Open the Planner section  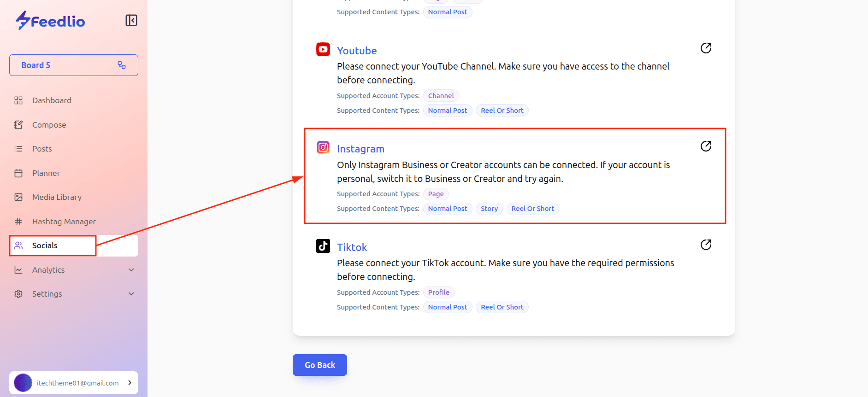[46, 173]
